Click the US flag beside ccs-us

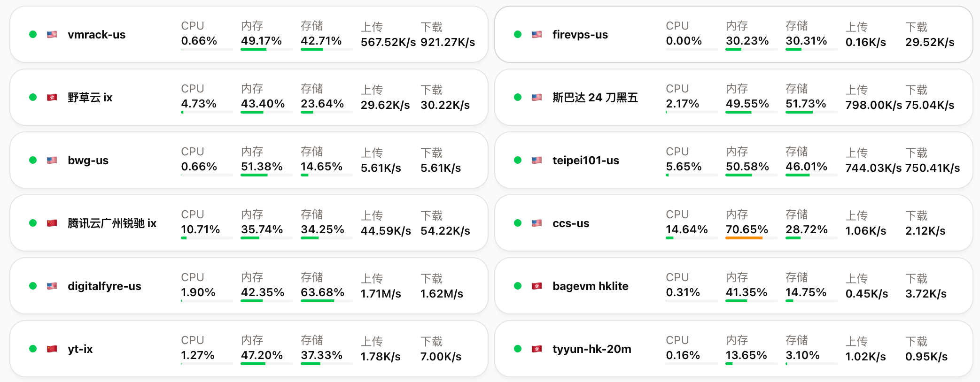(537, 223)
